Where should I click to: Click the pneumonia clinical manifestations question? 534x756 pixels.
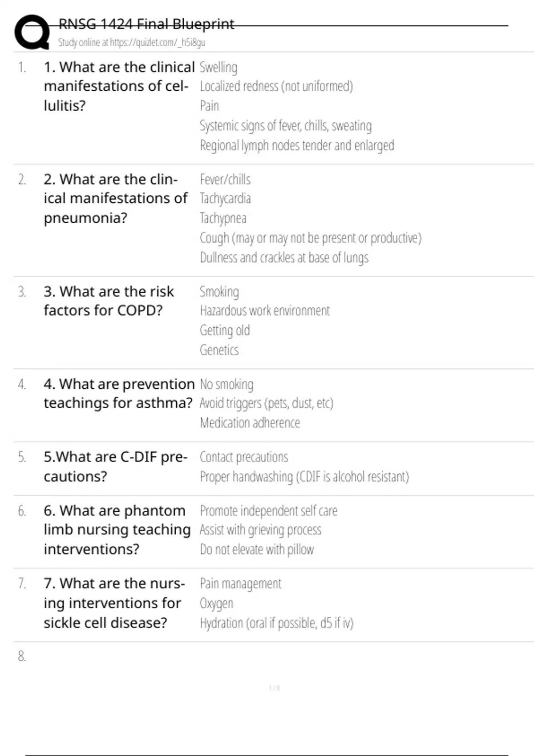click(115, 198)
